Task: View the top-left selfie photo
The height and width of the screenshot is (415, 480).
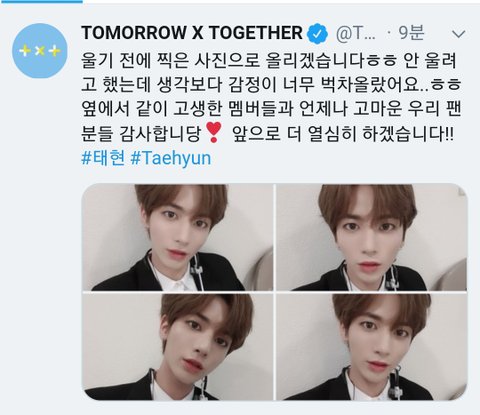Action: pyautogui.click(x=177, y=237)
